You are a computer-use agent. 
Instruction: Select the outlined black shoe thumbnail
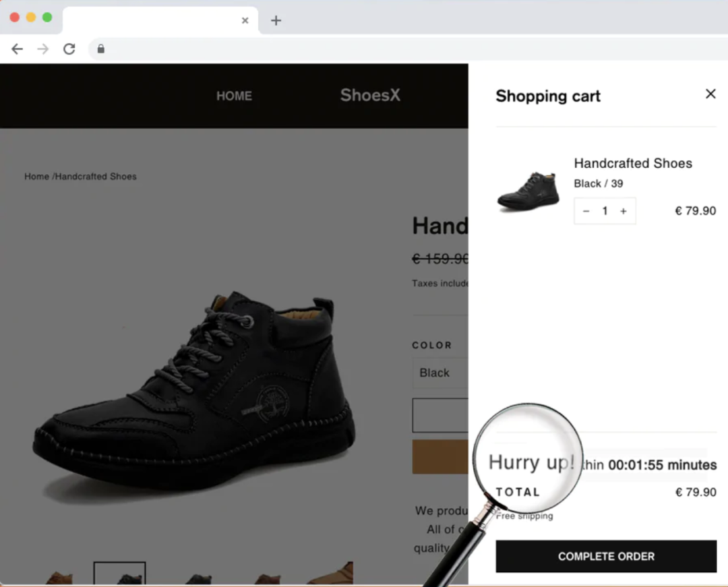[119, 574]
